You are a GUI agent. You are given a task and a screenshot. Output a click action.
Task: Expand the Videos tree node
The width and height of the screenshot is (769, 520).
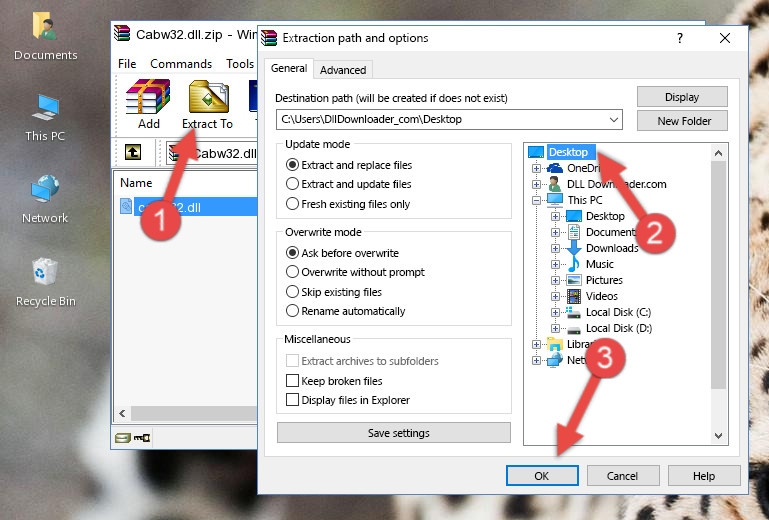point(555,296)
